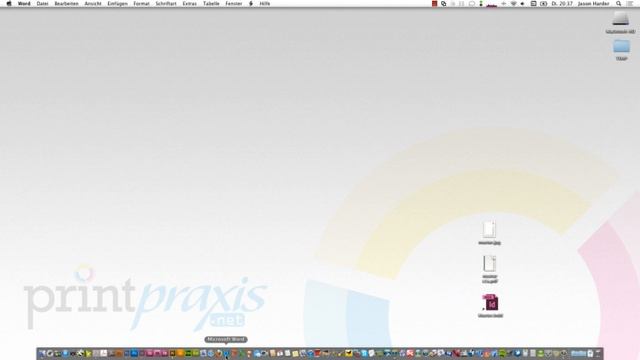
Task: Select the InDesign document on desktop
Action: click(491, 303)
